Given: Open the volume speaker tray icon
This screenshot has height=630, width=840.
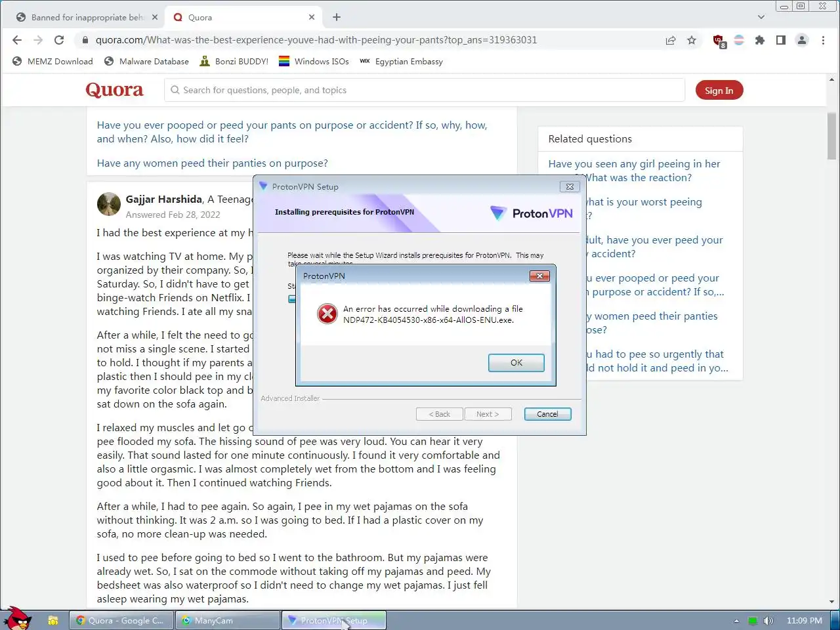Looking at the screenshot, I should (x=768, y=621).
